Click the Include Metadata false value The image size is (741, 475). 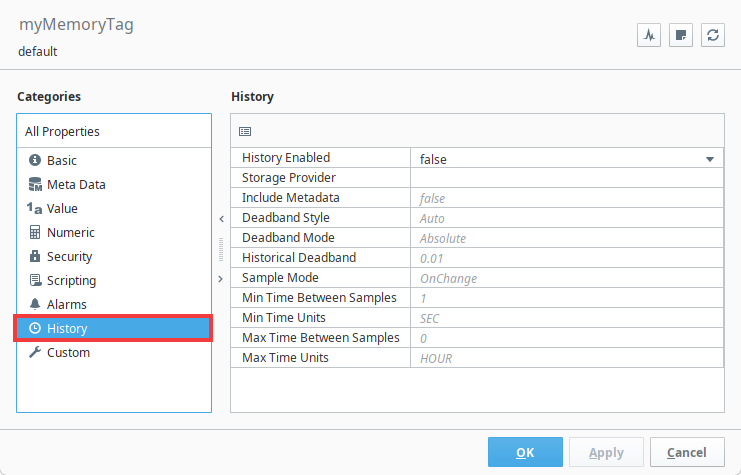coord(567,198)
